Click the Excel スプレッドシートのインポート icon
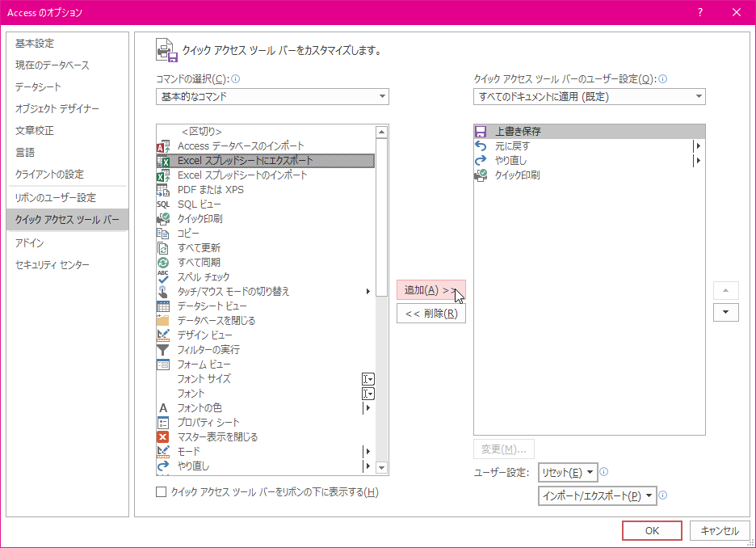Viewport: 756px width, 548px height. (x=163, y=175)
